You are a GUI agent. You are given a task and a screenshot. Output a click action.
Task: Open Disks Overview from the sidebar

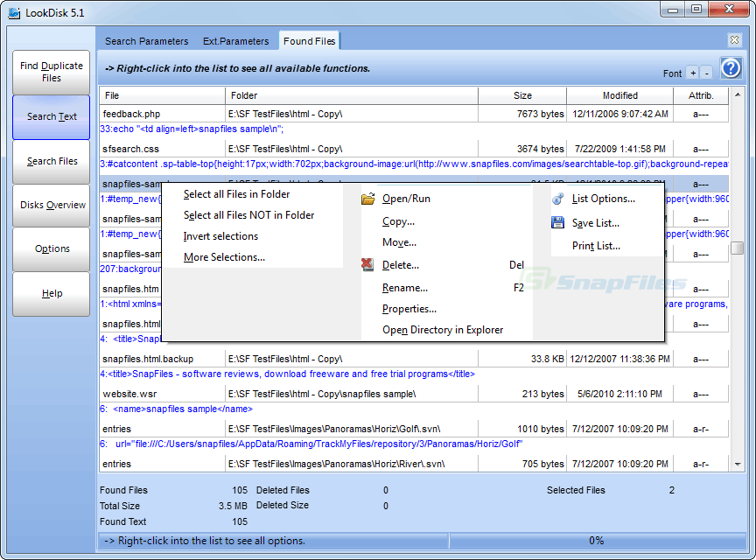tap(51, 205)
